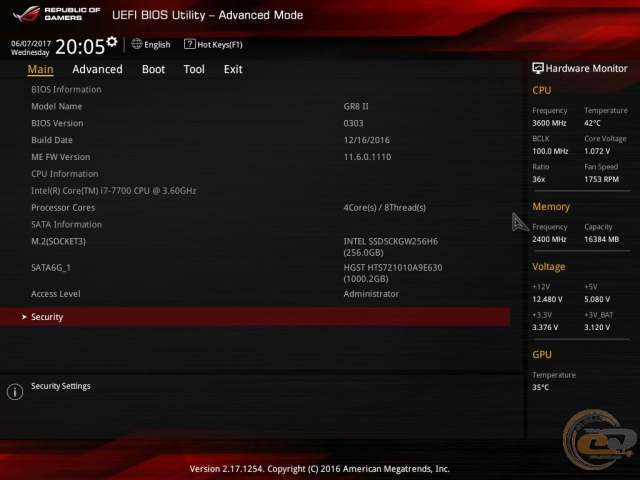Click the Memory section heading
Screen dimensions: 640x480
pyautogui.click(x=551, y=207)
